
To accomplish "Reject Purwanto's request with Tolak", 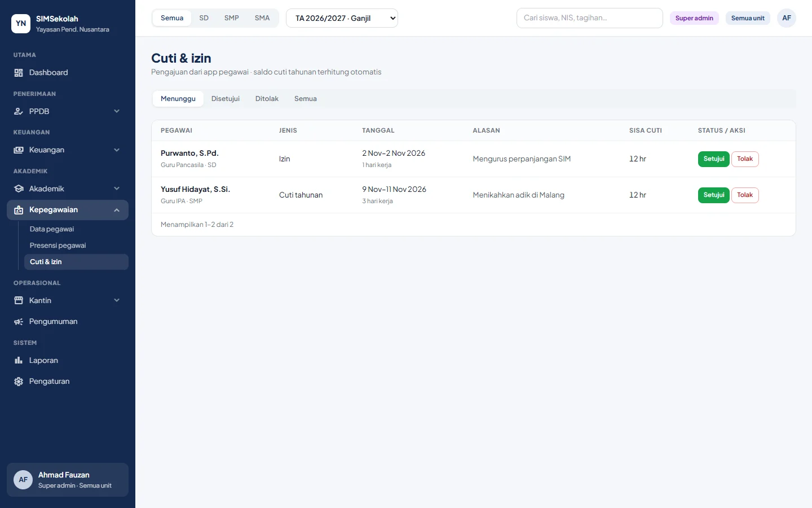I will pyautogui.click(x=745, y=159).
